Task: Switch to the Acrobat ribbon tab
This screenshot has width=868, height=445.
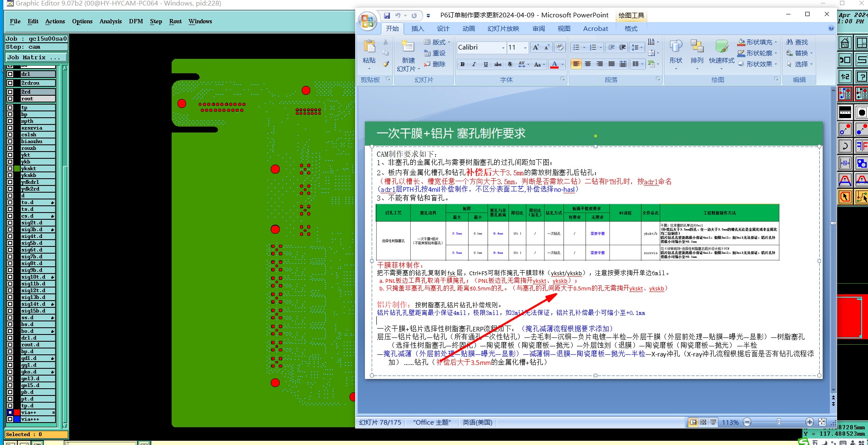Action: [595, 28]
